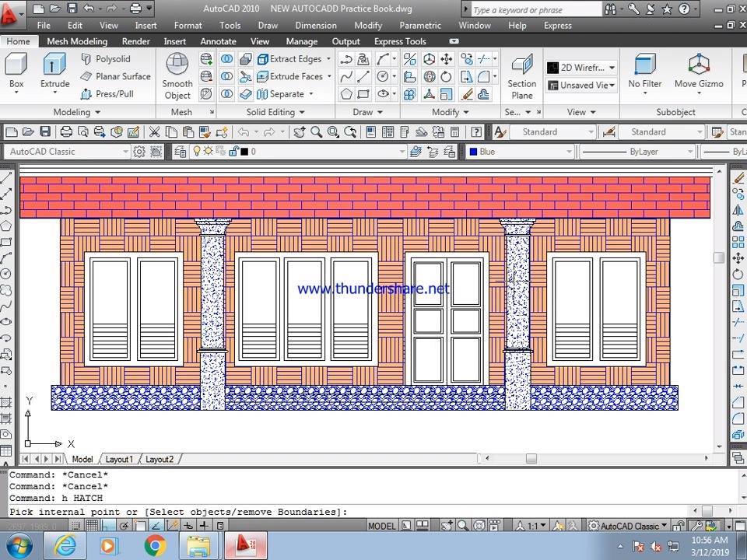Click the Line tool in left toolbar
747x560 pixels.
5,177
